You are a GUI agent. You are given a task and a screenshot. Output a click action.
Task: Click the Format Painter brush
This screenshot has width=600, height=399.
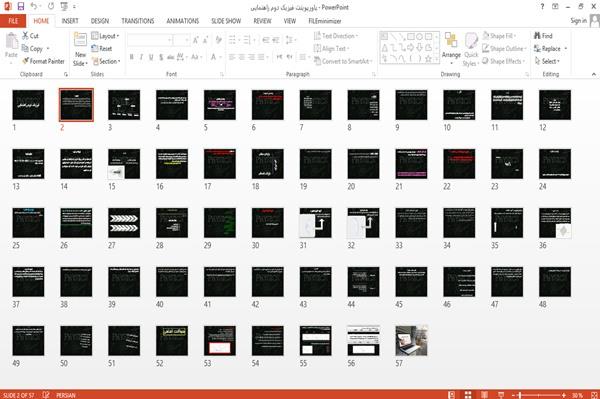[43, 61]
